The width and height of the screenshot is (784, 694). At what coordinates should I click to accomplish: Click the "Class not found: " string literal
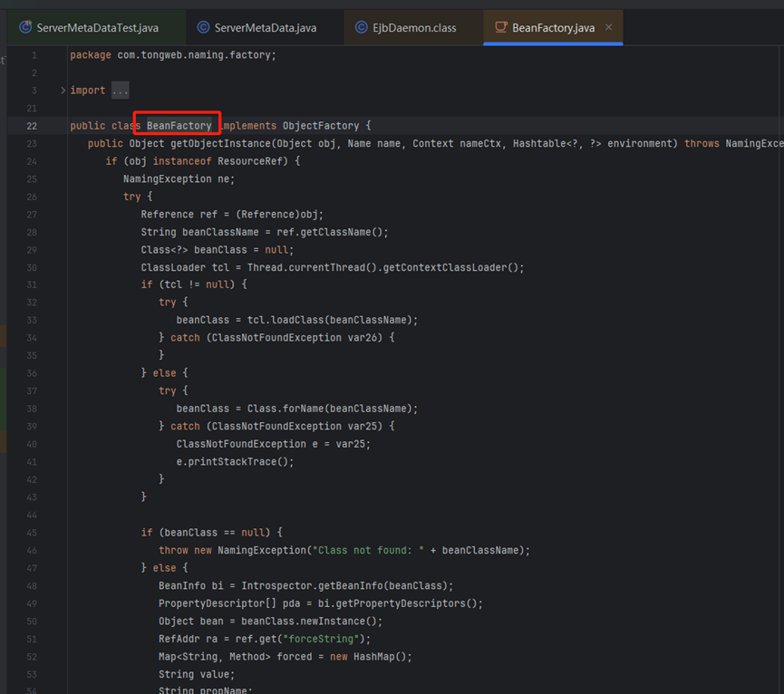(371, 550)
